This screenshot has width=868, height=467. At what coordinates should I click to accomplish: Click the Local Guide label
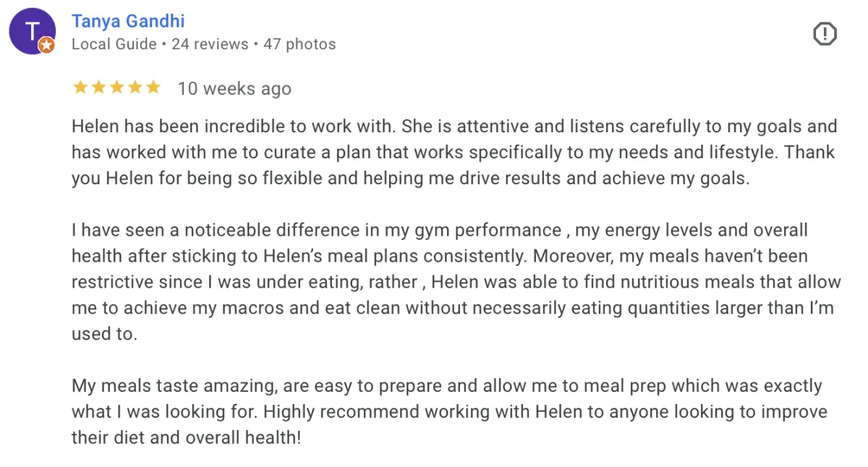[x=114, y=44]
